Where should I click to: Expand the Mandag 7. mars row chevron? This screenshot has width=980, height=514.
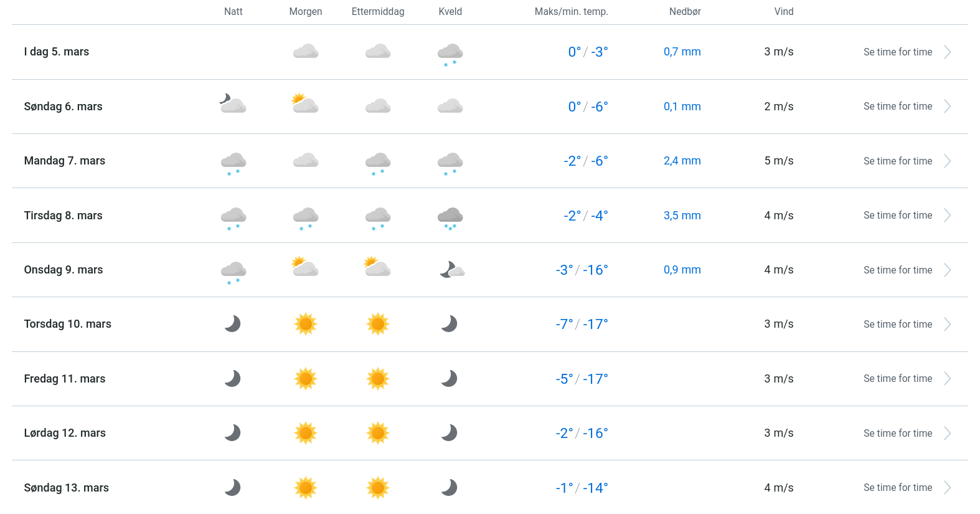[947, 161]
